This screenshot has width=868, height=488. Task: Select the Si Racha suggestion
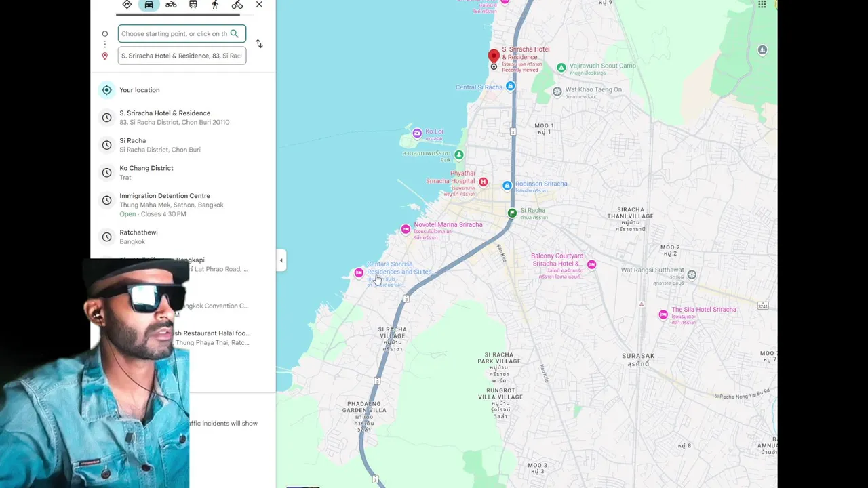(183, 145)
